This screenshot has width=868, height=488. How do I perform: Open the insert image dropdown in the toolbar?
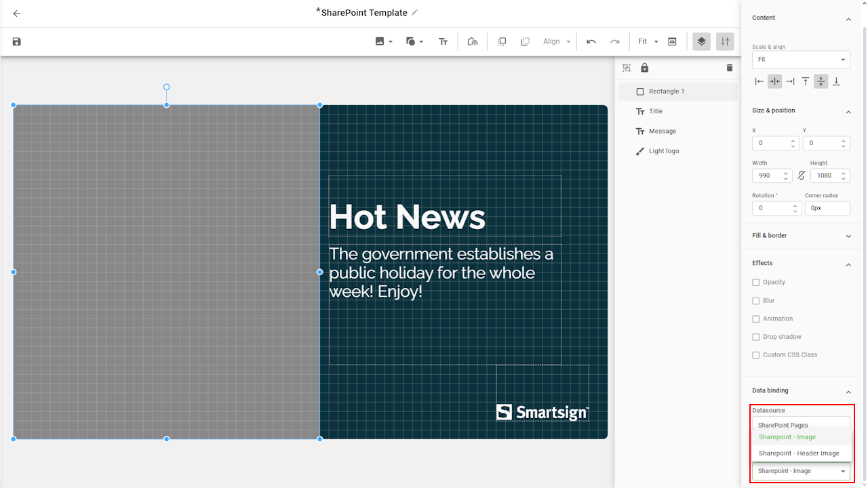pos(384,41)
